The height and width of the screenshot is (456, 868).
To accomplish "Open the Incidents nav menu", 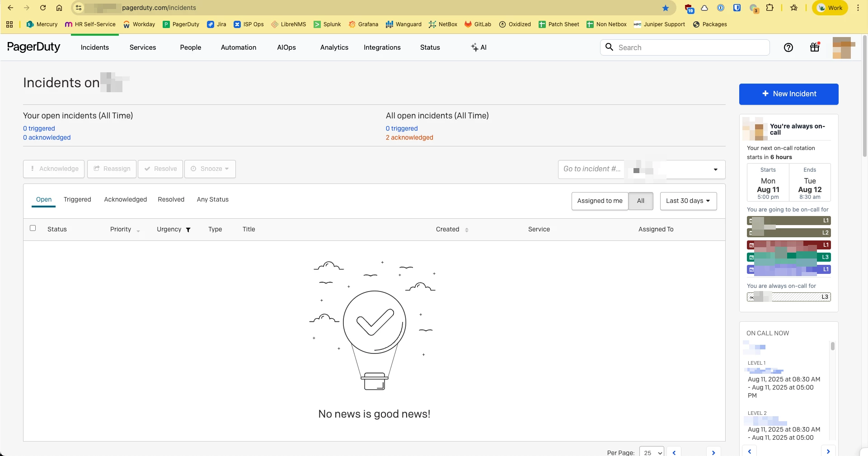I will [x=95, y=47].
